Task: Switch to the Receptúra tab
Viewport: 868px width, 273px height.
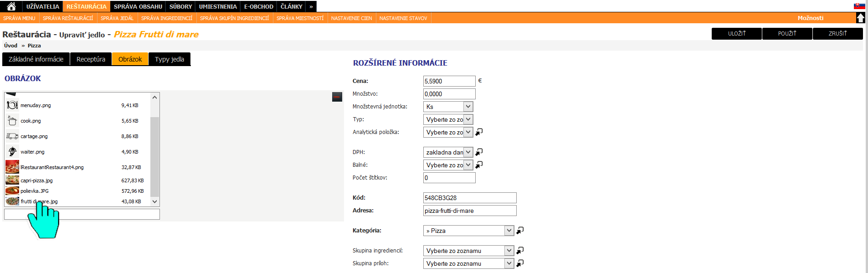Action: point(91,59)
